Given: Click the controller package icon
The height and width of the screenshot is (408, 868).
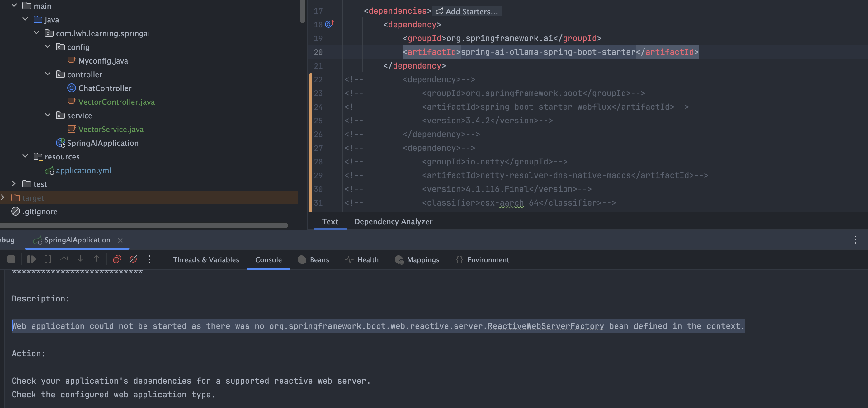Looking at the screenshot, I should coord(60,74).
